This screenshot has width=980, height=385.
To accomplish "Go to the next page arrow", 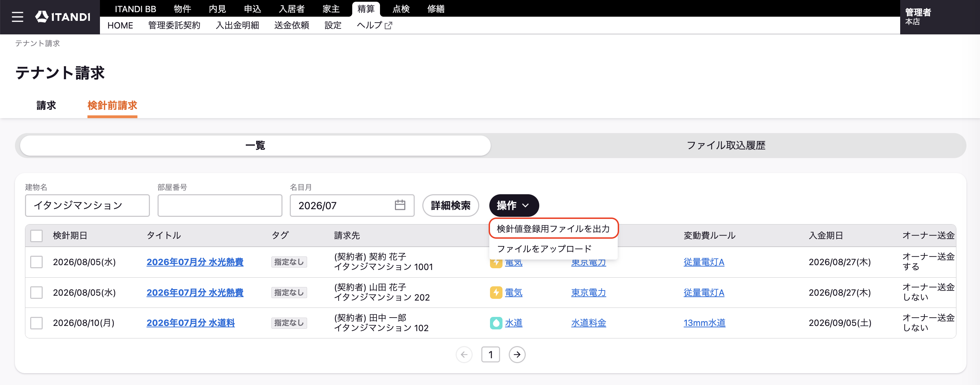I will point(517,354).
